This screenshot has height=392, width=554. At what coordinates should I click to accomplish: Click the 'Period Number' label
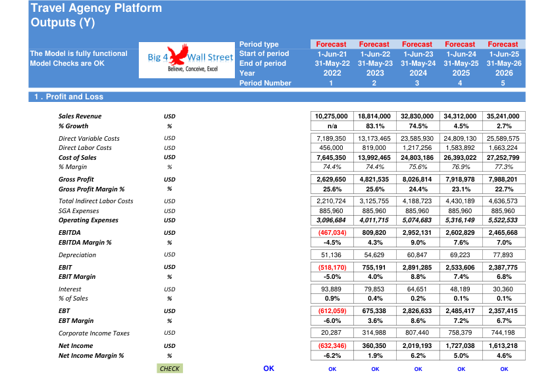(x=265, y=84)
